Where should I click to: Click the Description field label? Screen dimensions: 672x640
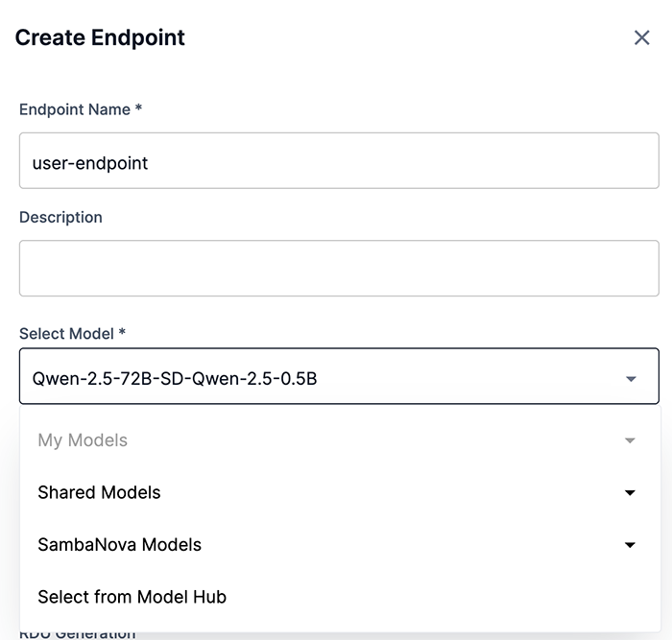(60, 217)
